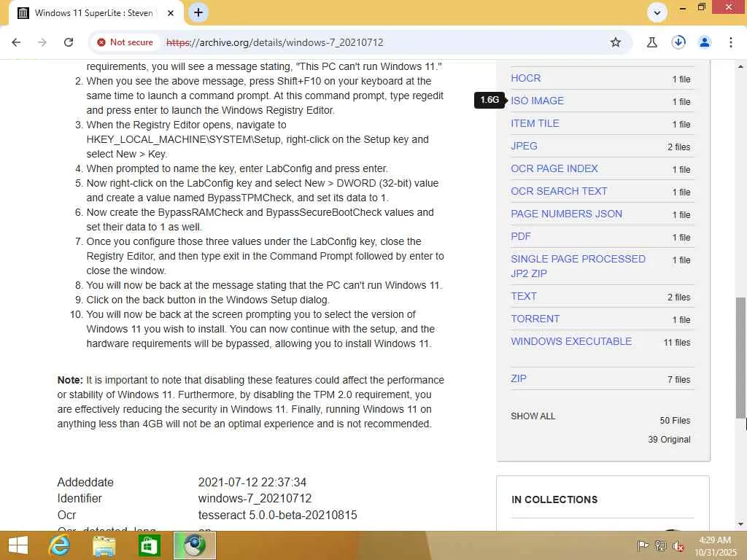Open the network tray icon
This screenshot has width=747, height=560.
[x=660, y=545]
